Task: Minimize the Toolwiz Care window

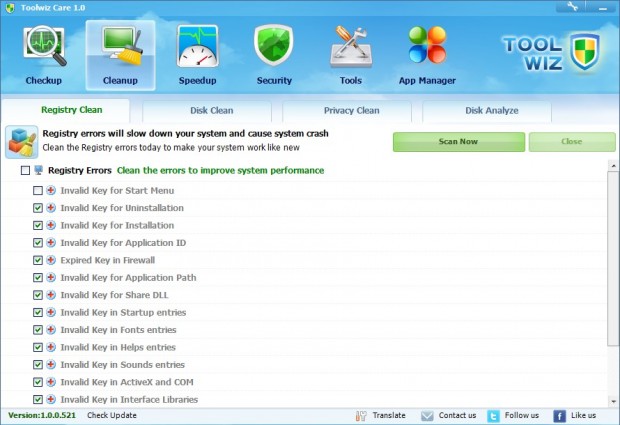Action: tap(603, 8)
